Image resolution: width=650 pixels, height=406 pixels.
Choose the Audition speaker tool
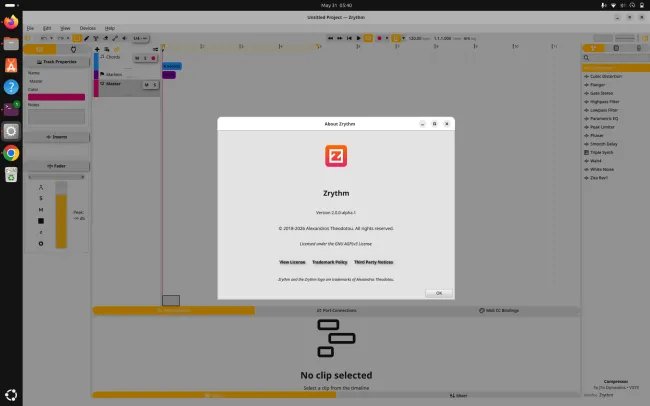pyautogui.click(x=124, y=38)
